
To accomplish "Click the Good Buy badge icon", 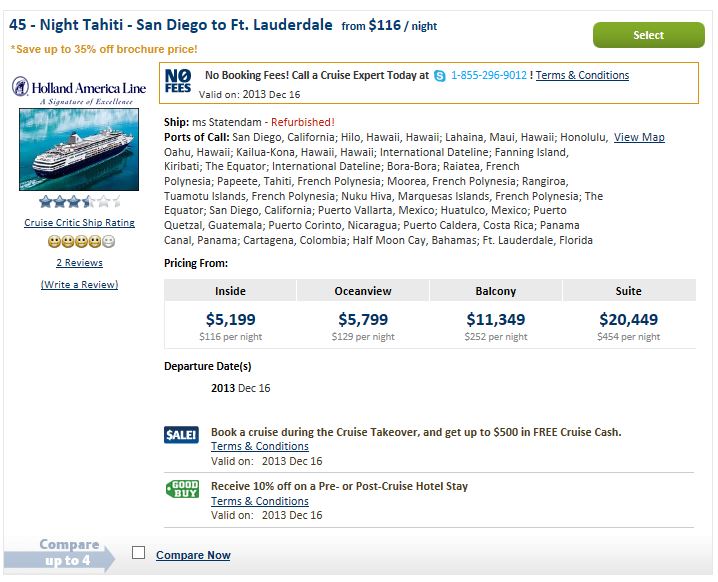I will [182, 489].
